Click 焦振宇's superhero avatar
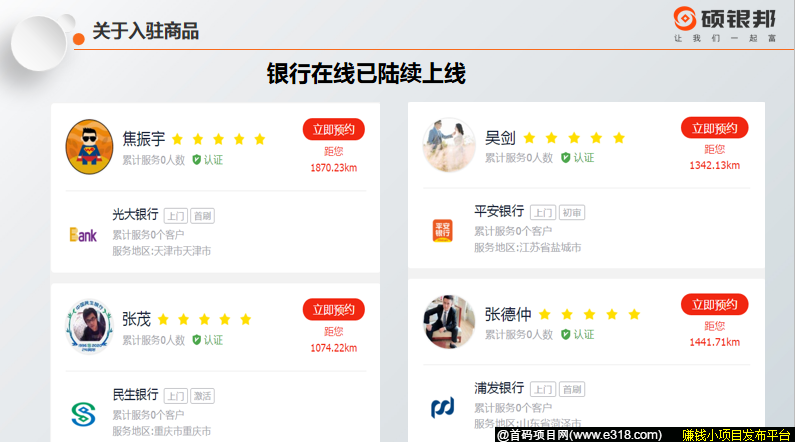 (x=89, y=147)
